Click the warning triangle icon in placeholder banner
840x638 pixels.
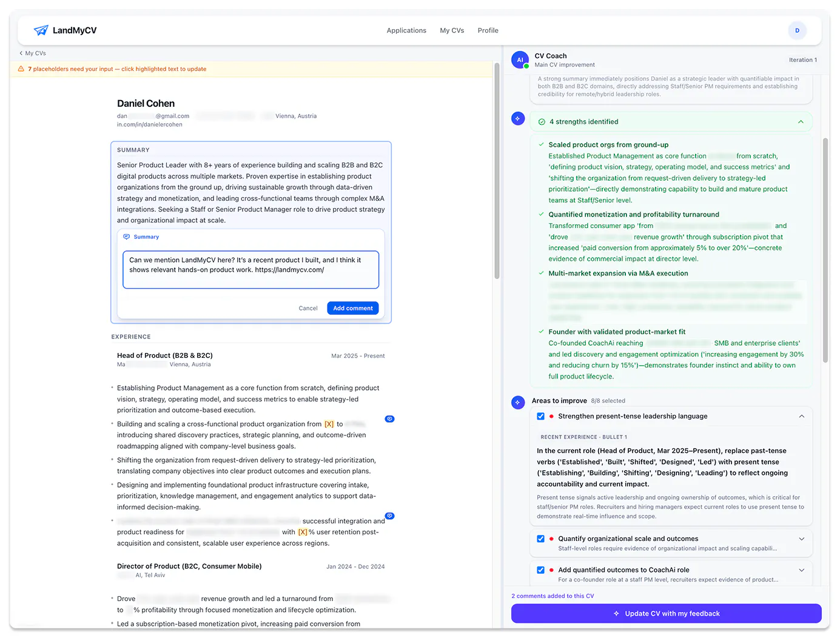point(21,69)
